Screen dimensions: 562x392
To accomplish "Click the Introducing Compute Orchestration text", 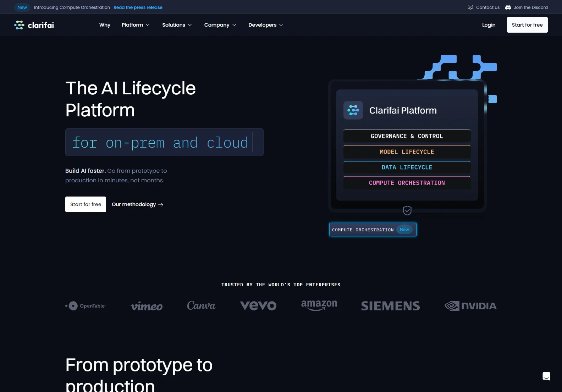I will 72,7.
